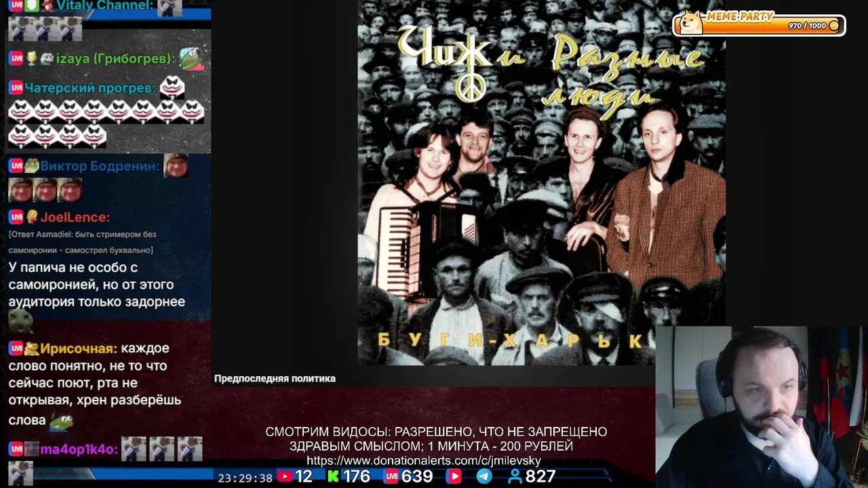
Task: Click the ma4op1k4o username
Action: coord(79,449)
